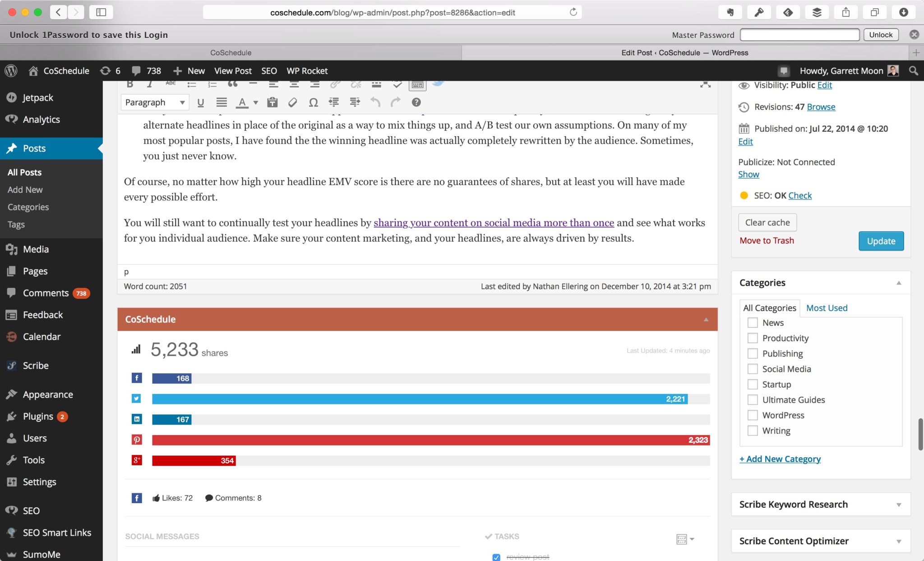Clear formatting with the eraser icon
The image size is (924, 561).
pos(292,102)
